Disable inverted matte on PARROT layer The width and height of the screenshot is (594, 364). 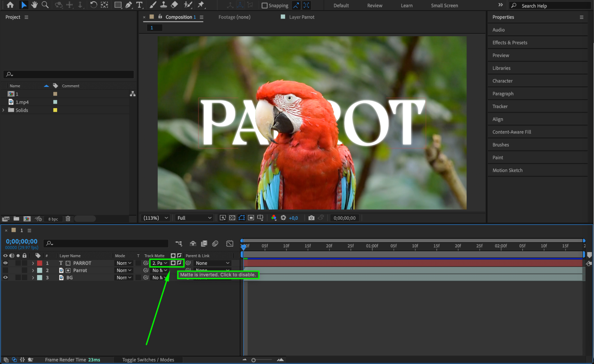(179, 263)
